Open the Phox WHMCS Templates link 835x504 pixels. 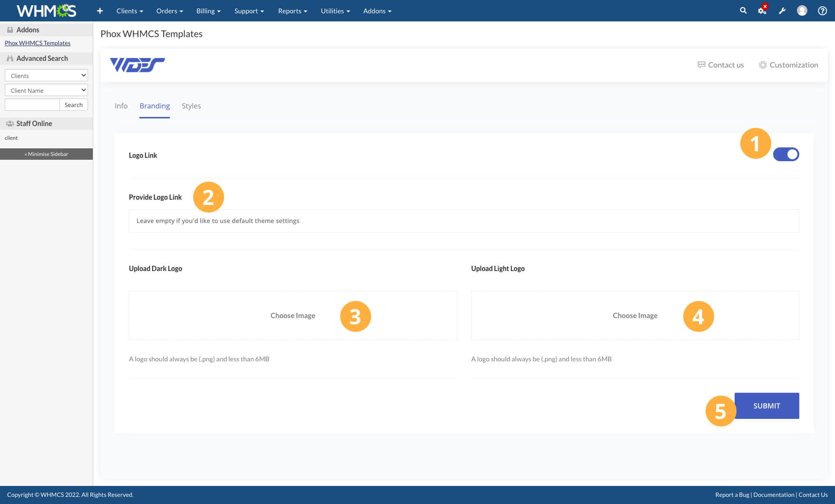coord(38,43)
